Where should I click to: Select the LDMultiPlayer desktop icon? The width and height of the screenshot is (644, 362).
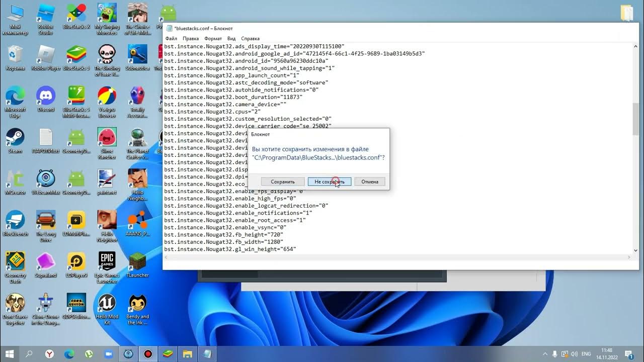(x=76, y=224)
